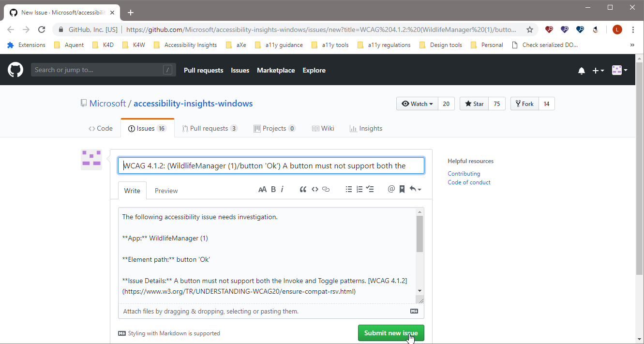Open the accessibility-insights-windows repo link
The height and width of the screenshot is (344, 644).
pos(193,103)
